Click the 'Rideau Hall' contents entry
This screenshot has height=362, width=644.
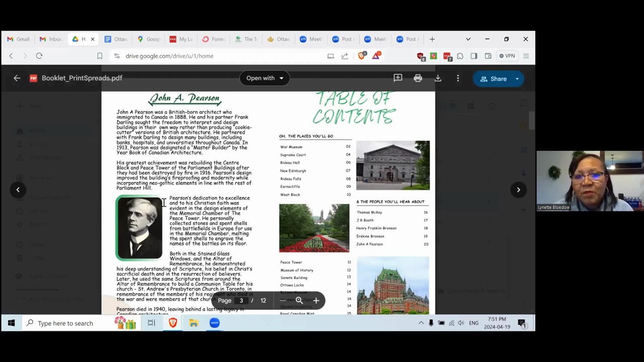pos(290,163)
